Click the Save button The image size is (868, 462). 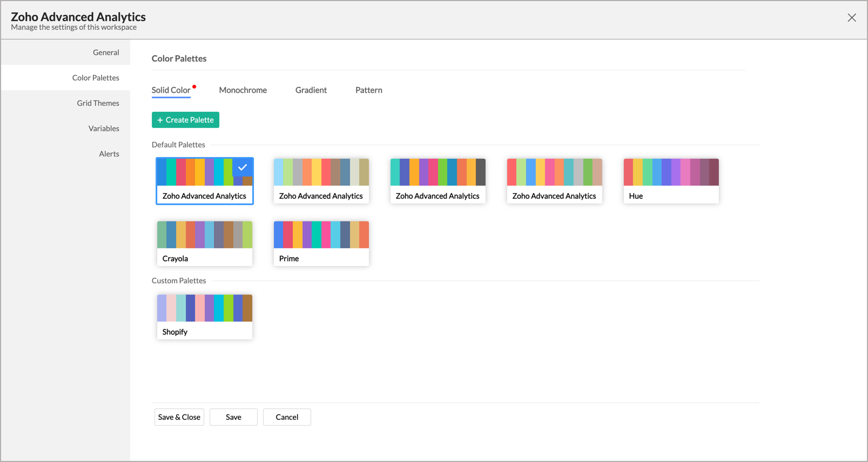233,417
